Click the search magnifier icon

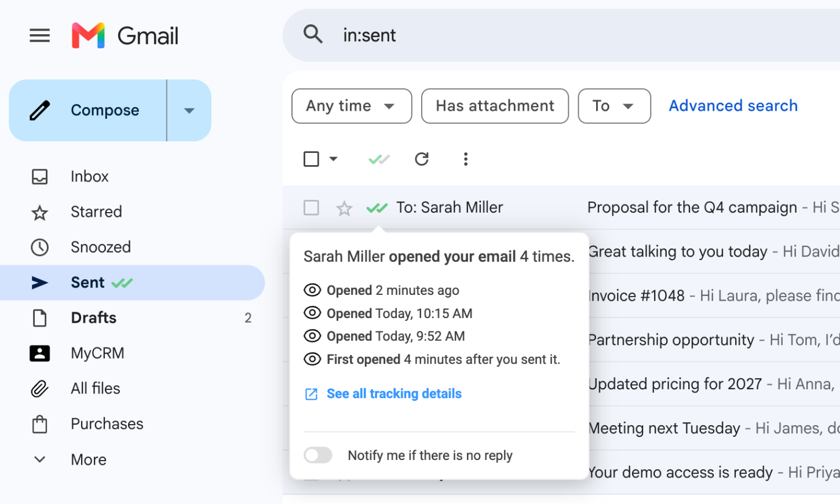(x=313, y=35)
